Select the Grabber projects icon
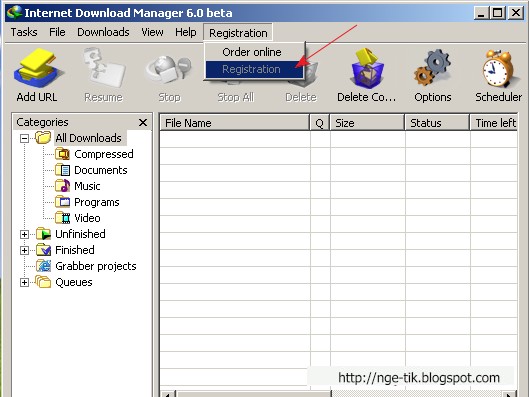529x397 pixels. tap(43, 266)
